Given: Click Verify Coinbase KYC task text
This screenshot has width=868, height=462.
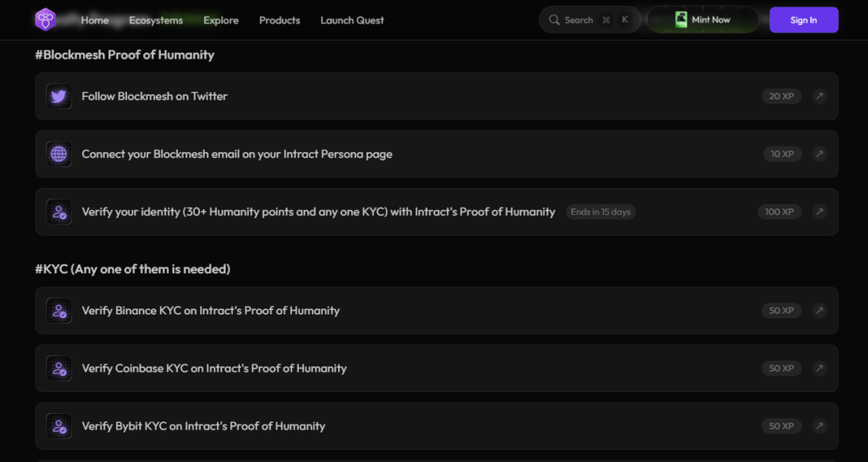Looking at the screenshot, I should (215, 369).
